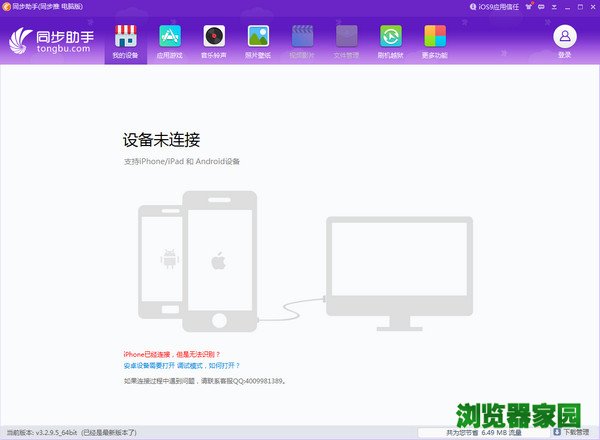Open 照片壁纸 photos and wallpapers
Viewport: 600px width, 440px height.
(x=258, y=41)
